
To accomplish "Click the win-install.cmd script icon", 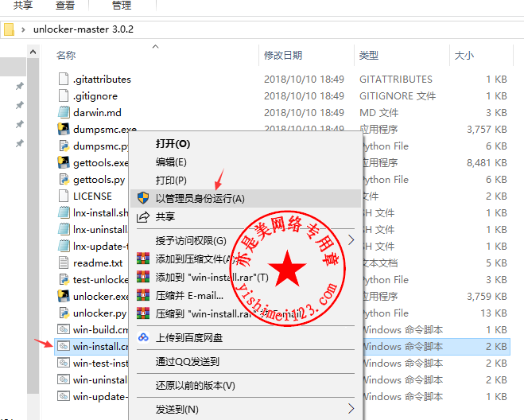I will pyautogui.click(x=64, y=346).
